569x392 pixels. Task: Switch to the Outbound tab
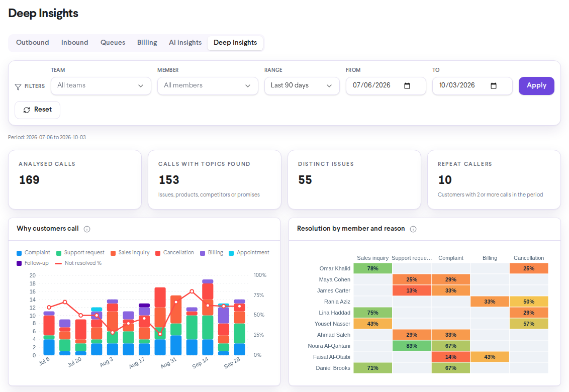click(x=32, y=42)
